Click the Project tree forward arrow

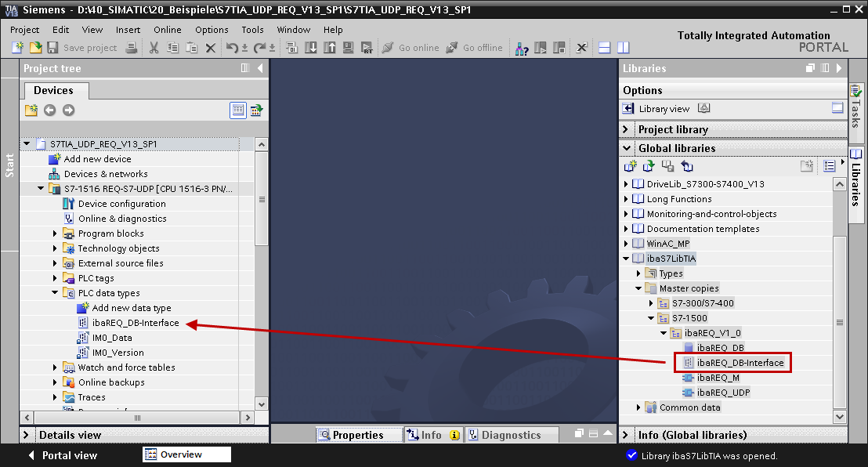click(69, 110)
